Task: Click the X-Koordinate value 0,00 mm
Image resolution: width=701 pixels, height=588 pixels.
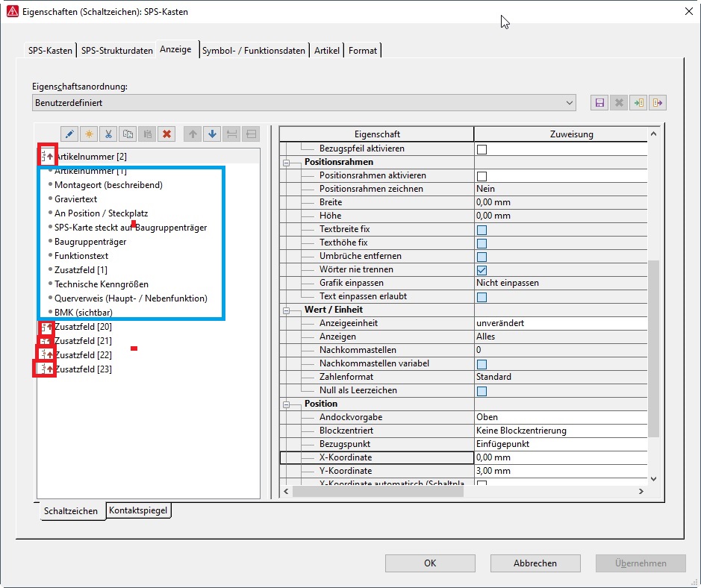Action: click(561, 457)
